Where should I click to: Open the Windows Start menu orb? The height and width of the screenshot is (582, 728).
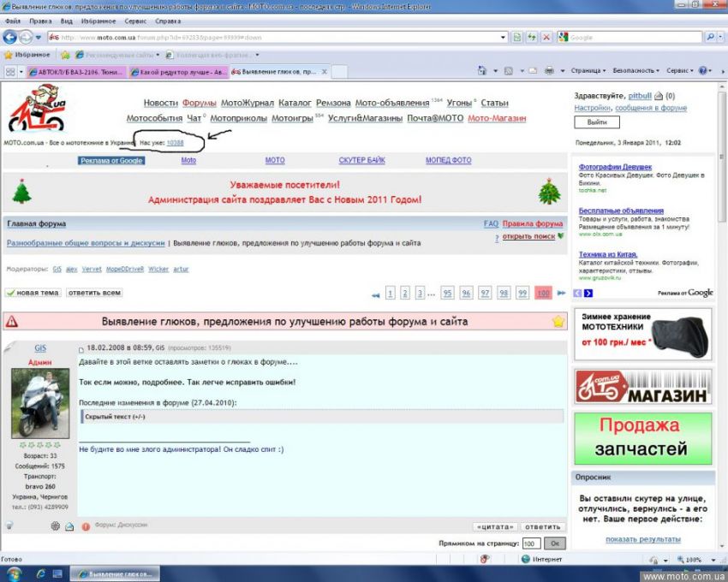[x=14, y=573]
